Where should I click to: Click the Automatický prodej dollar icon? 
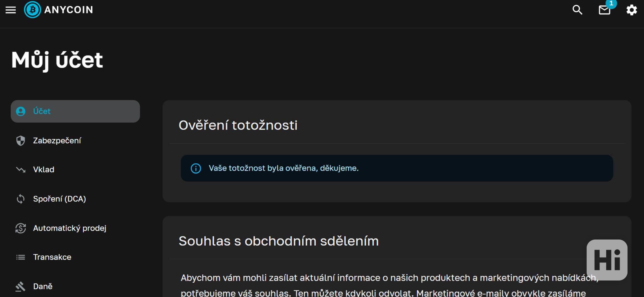click(x=21, y=228)
